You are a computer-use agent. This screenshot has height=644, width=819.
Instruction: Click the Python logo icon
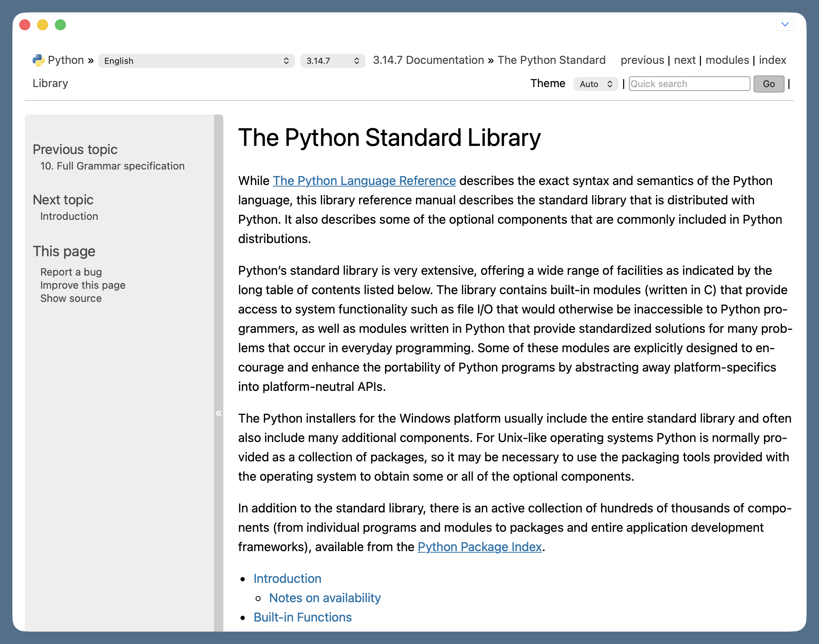pyautogui.click(x=38, y=60)
